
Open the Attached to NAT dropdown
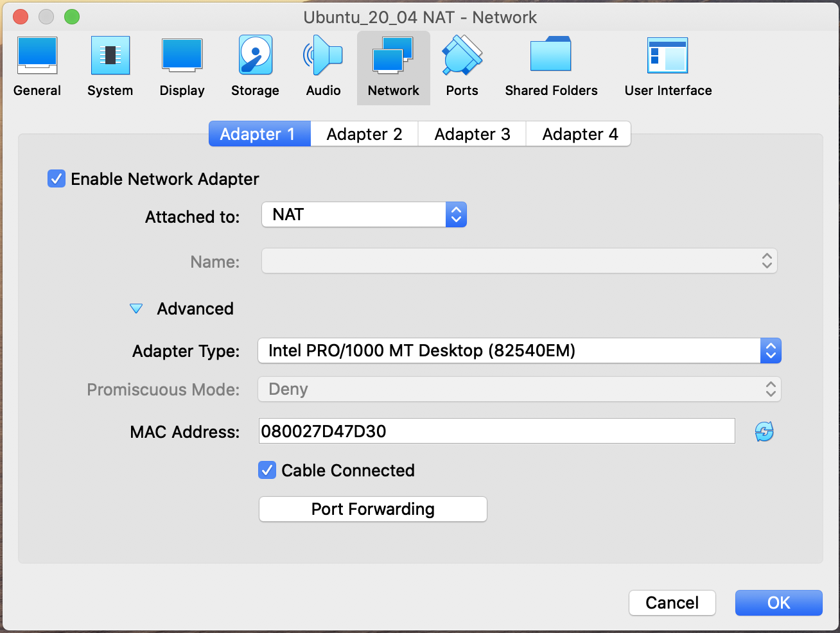pyautogui.click(x=364, y=215)
